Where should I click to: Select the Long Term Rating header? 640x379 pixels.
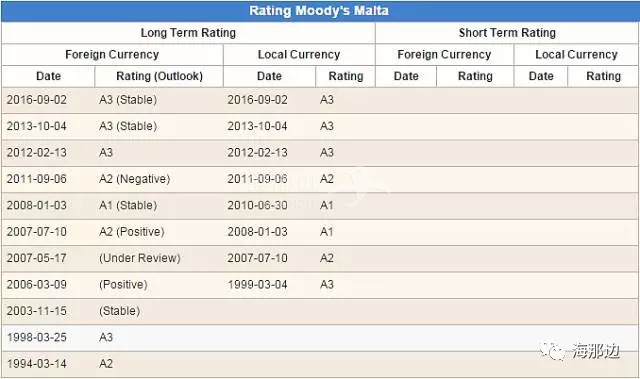pyautogui.click(x=188, y=33)
